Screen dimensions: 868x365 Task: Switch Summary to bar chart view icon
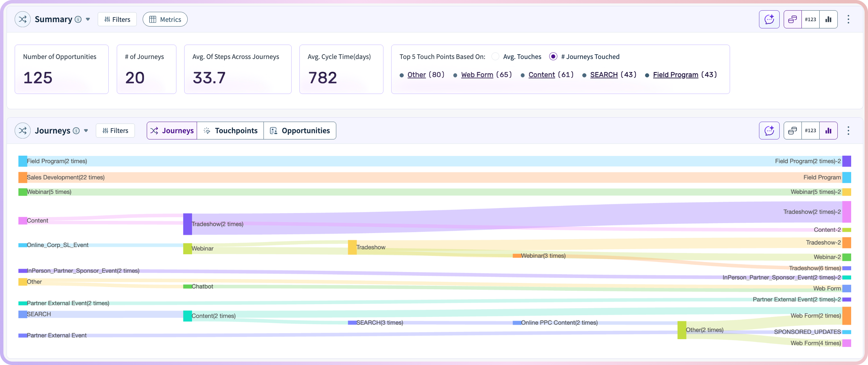click(828, 20)
